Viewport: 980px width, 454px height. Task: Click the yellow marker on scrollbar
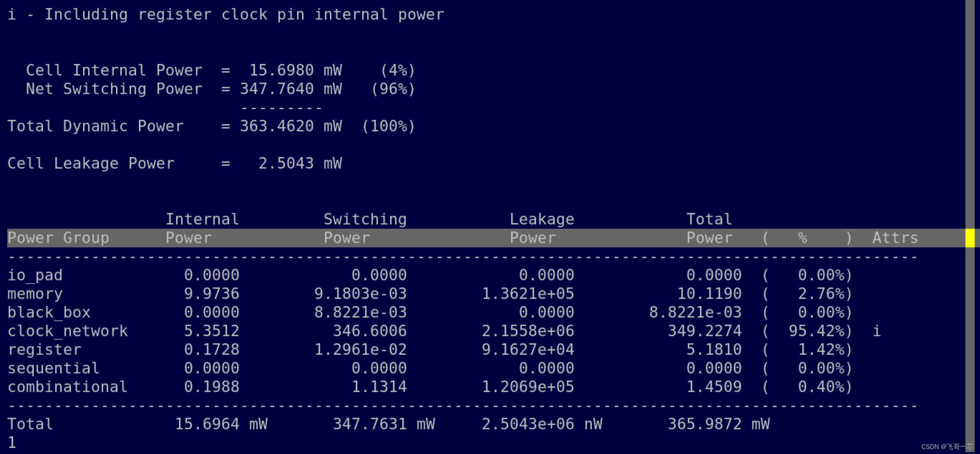(x=970, y=238)
